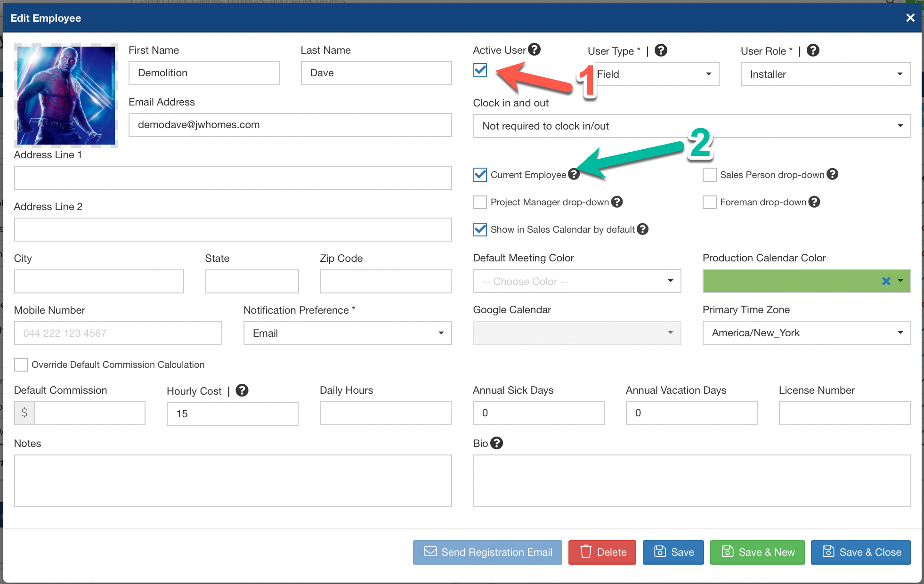Open the green Production Calendar Color picker
This screenshot has height=584, width=924.
point(791,281)
